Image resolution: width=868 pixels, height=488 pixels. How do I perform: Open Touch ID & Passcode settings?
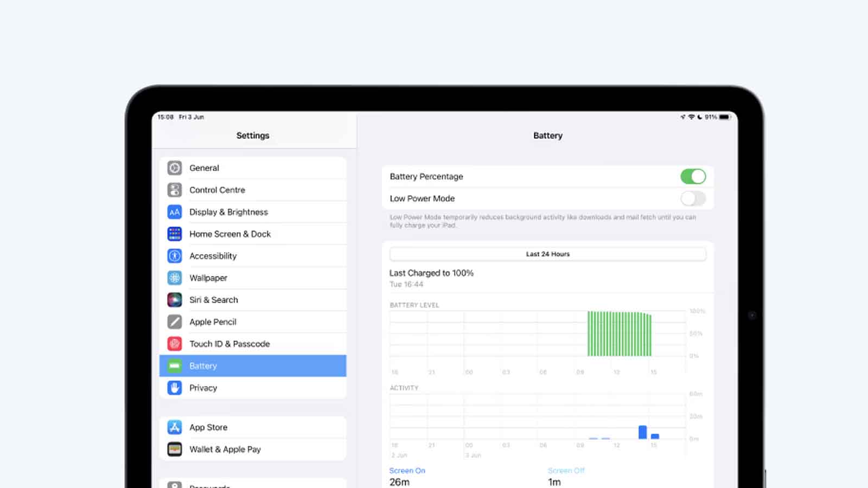tap(253, 344)
